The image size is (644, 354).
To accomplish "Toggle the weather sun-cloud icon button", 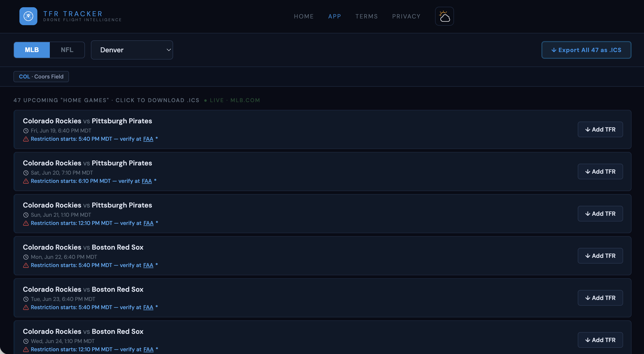I will 444,16.
